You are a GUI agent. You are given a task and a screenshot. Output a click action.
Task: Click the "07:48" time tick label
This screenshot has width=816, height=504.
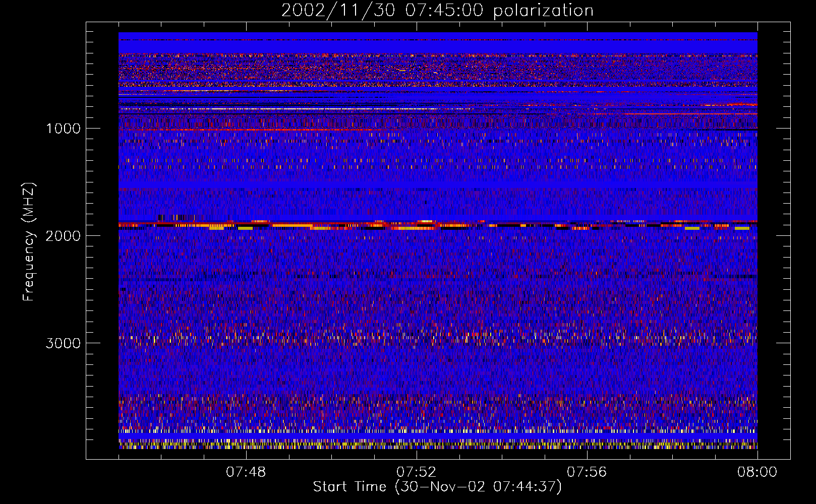(x=246, y=472)
